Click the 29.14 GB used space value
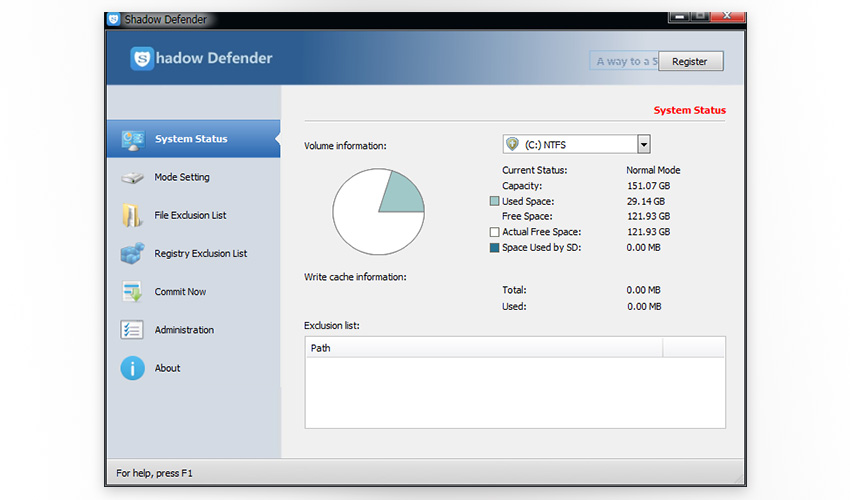 click(646, 201)
